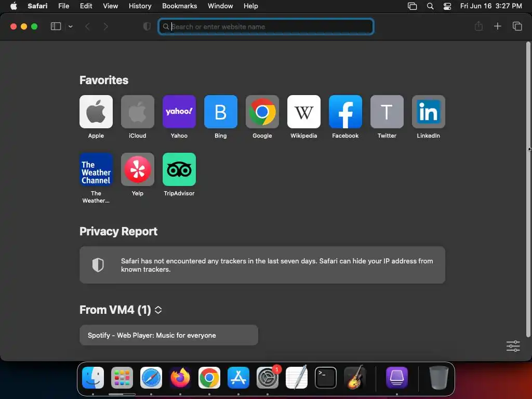The image size is (532, 399).
Task: Open the Bing favorite
Action: (220, 112)
